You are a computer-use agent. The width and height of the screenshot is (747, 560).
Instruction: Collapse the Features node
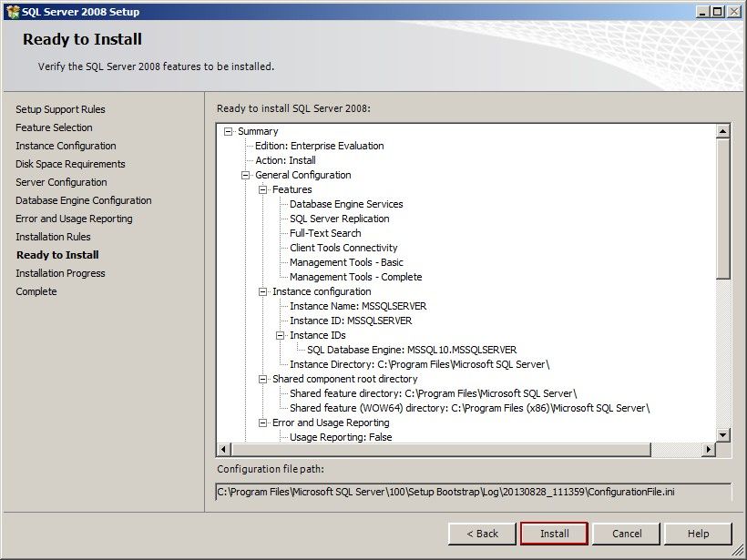pyautogui.click(x=262, y=189)
